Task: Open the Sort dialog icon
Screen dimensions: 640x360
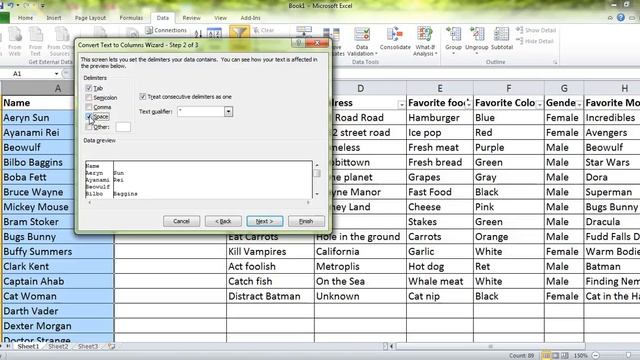Action: pyautogui.click(x=214, y=33)
